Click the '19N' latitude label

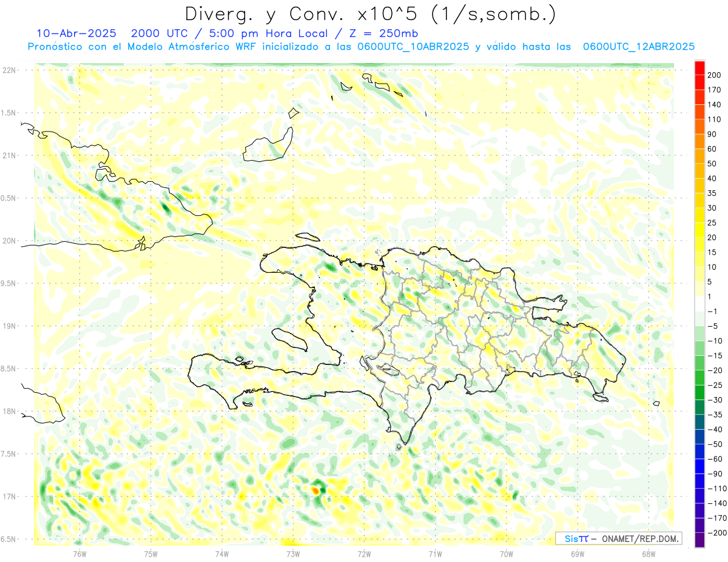pos(8,326)
